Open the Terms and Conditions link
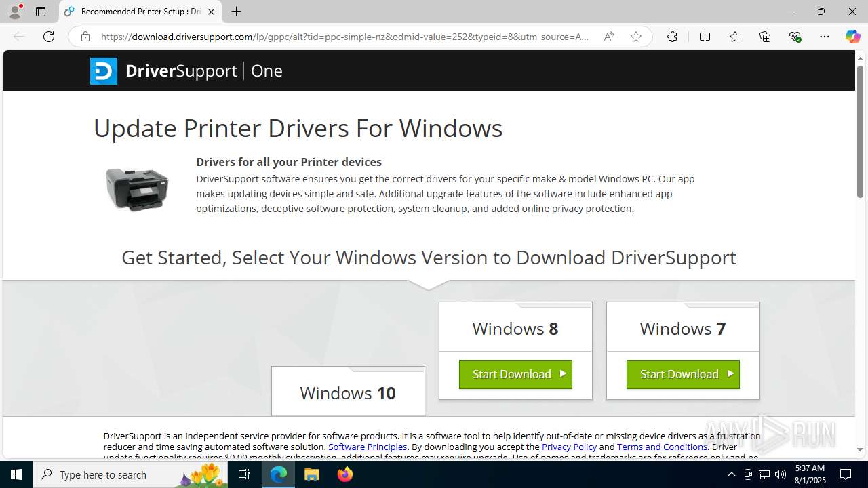 (662, 447)
